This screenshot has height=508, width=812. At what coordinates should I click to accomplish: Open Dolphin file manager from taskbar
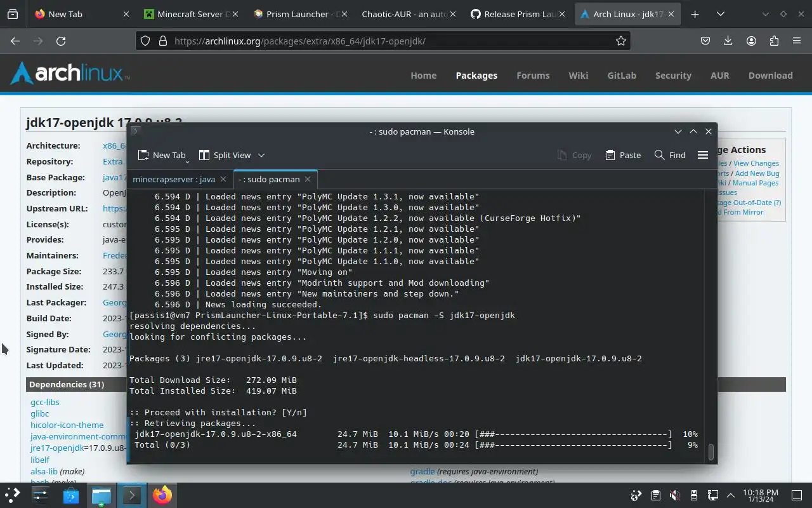(101, 495)
